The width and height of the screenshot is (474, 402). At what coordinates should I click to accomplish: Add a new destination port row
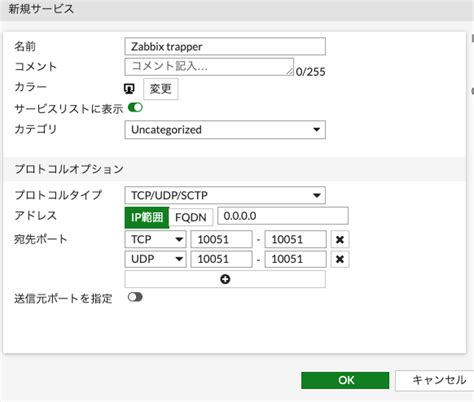point(225,279)
